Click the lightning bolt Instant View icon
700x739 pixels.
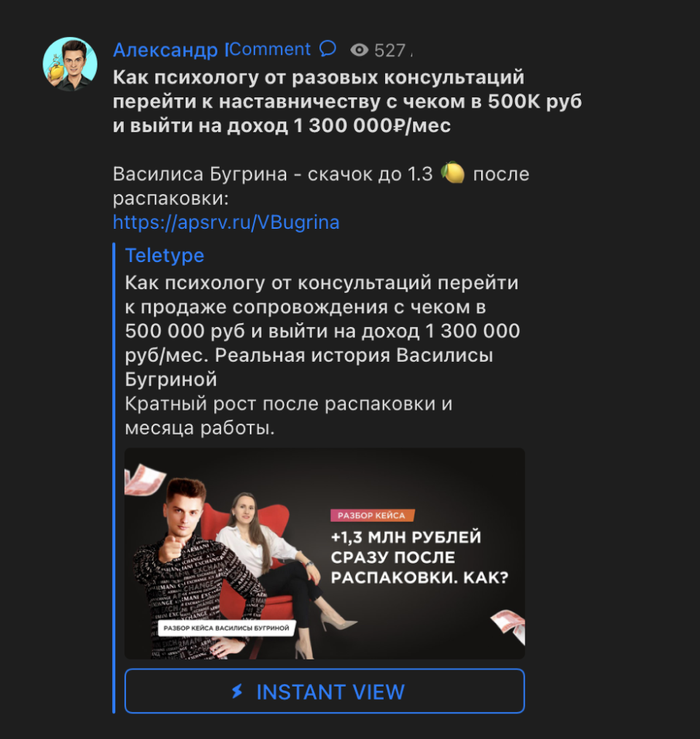237,691
